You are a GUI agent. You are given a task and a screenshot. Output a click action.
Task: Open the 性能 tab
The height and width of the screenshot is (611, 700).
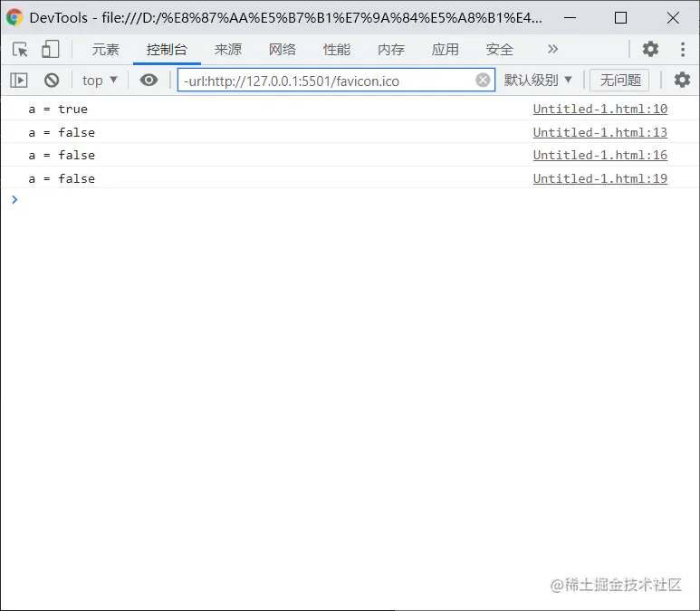(337, 49)
